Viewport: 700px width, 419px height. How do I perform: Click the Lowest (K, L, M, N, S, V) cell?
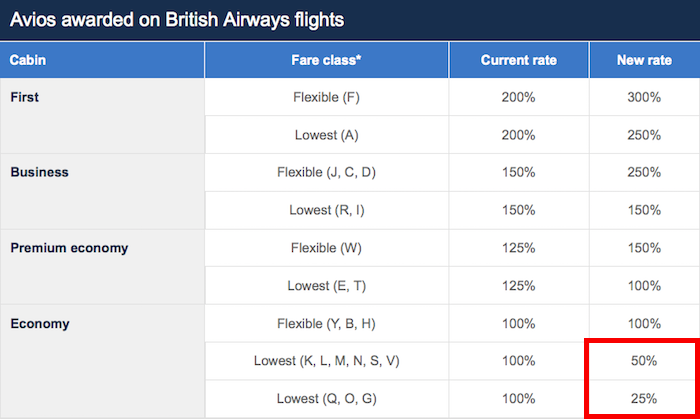point(326,361)
